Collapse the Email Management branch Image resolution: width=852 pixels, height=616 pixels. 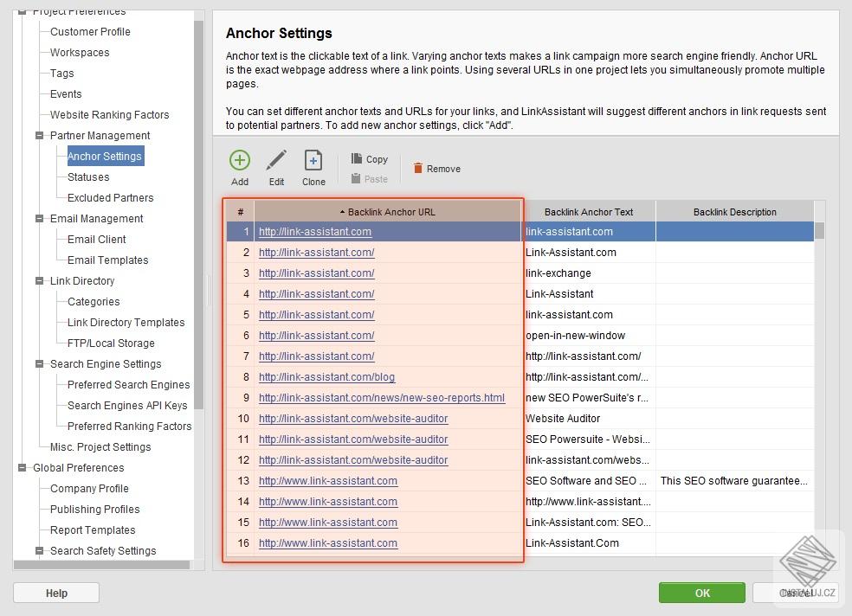point(38,218)
